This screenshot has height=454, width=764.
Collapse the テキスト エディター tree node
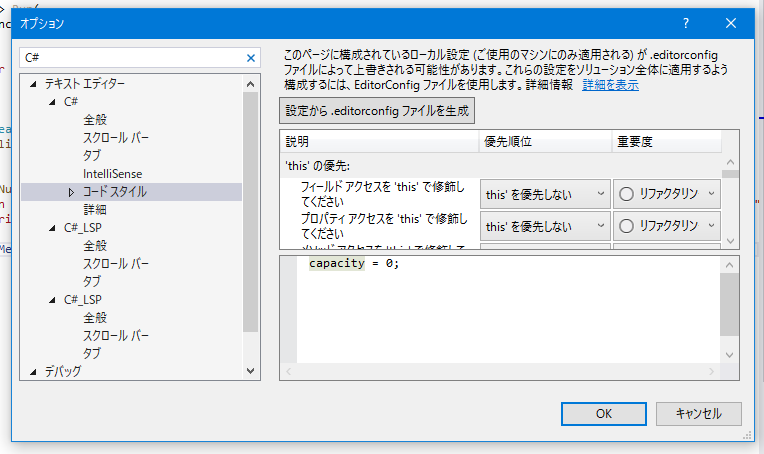coord(33,84)
